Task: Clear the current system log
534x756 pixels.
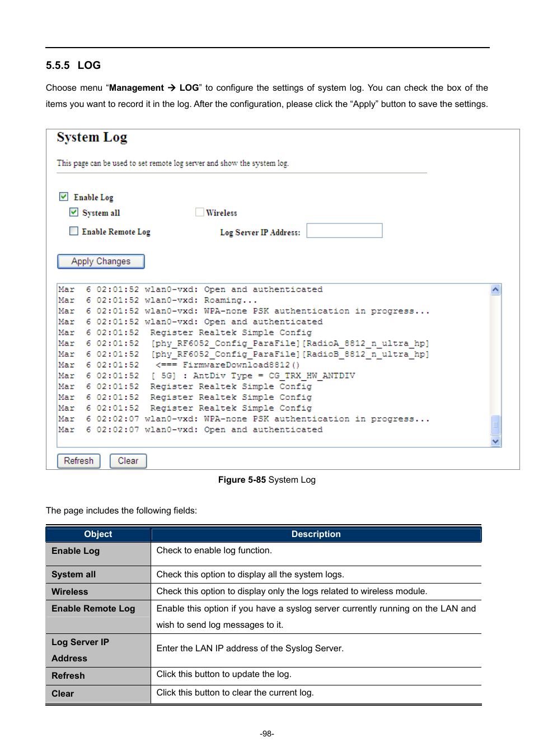Action: (x=128, y=461)
